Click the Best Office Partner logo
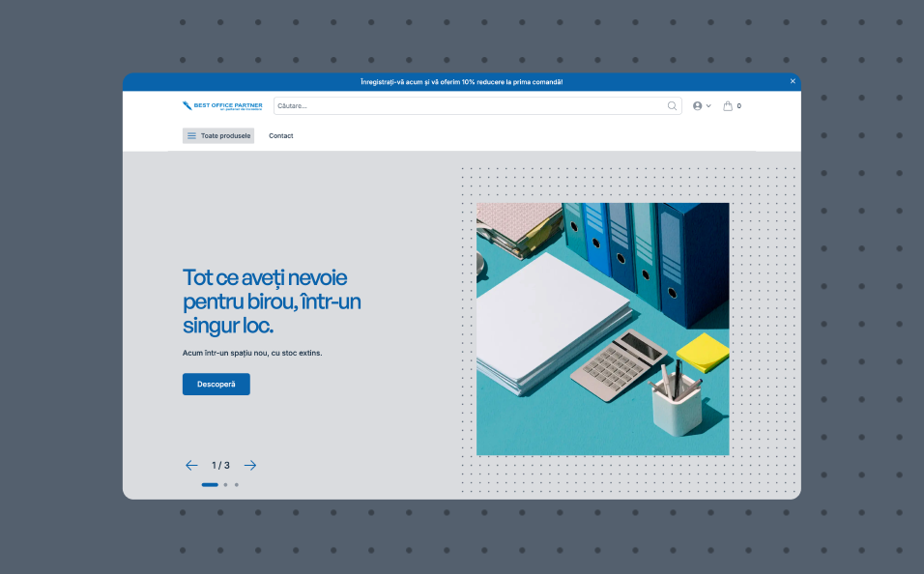Viewport: 924px width, 574px height. click(x=222, y=106)
